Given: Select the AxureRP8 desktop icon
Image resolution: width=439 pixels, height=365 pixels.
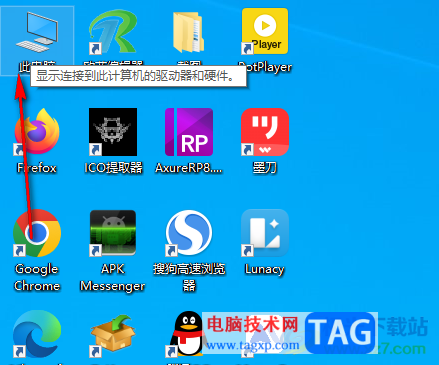Looking at the screenshot, I should tap(189, 132).
